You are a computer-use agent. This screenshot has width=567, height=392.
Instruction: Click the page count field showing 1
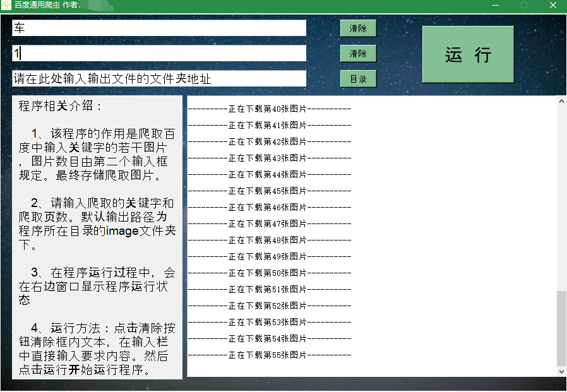tap(158, 53)
